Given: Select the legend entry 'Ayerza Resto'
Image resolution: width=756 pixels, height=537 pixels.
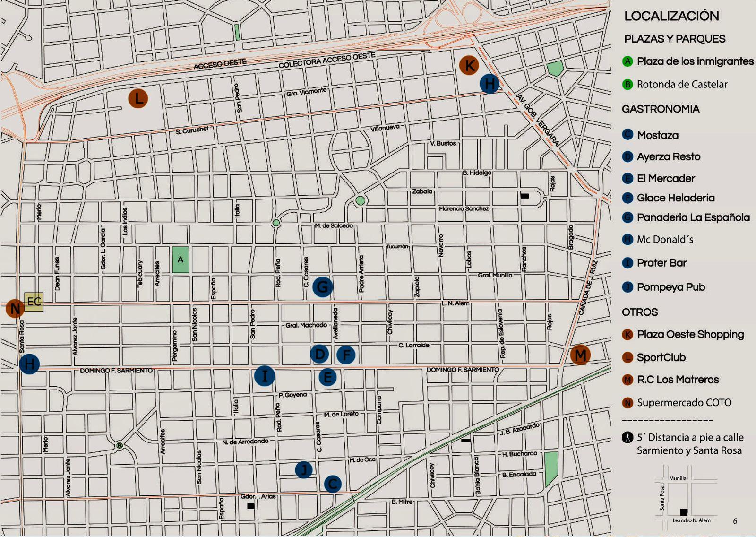Looking at the screenshot, I should 668,156.
